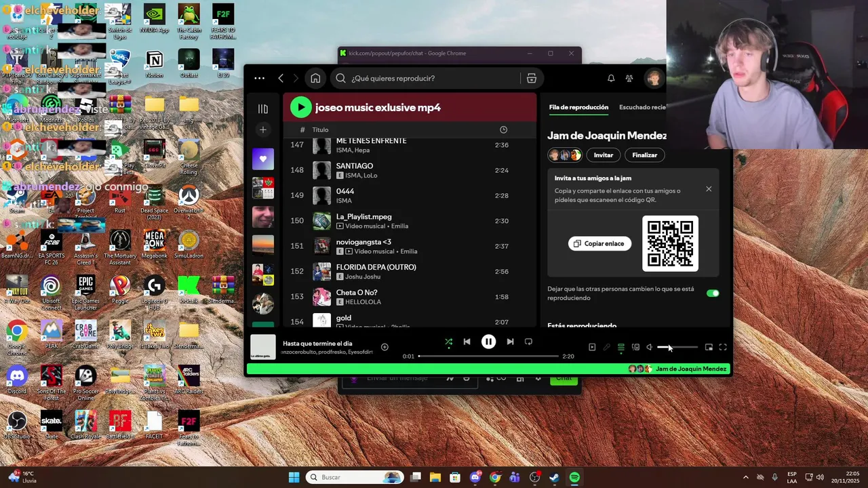The height and width of the screenshot is (488, 868).
Task: Open the Spotify miniplayer
Action: click(709, 347)
